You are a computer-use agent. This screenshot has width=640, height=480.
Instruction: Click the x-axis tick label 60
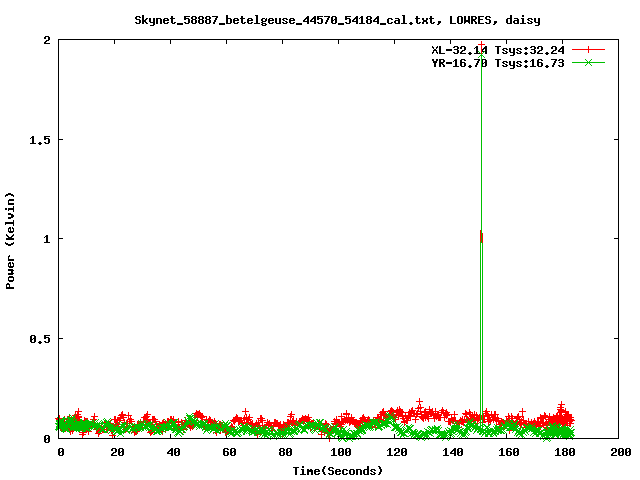[x=229, y=452]
